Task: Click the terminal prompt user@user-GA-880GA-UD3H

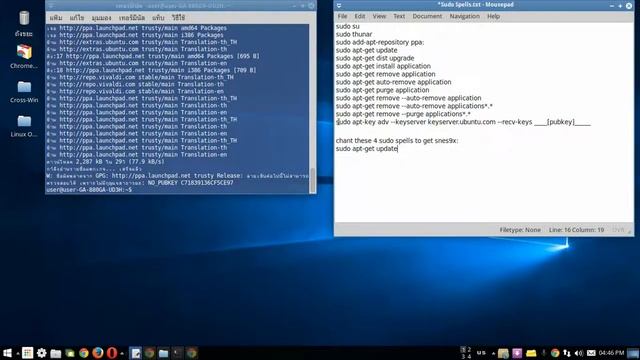Action: tap(89, 190)
